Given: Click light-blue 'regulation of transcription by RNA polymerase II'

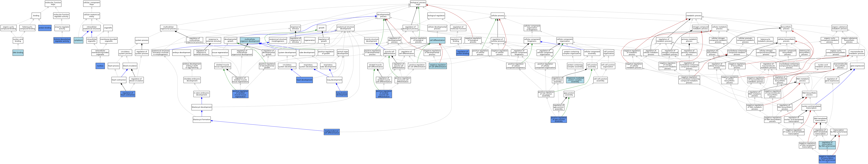Looking at the screenshot, I should [x=827, y=145].
